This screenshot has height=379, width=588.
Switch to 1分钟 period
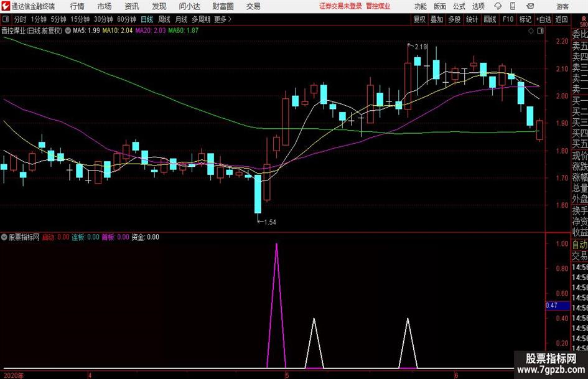click(38, 19)
